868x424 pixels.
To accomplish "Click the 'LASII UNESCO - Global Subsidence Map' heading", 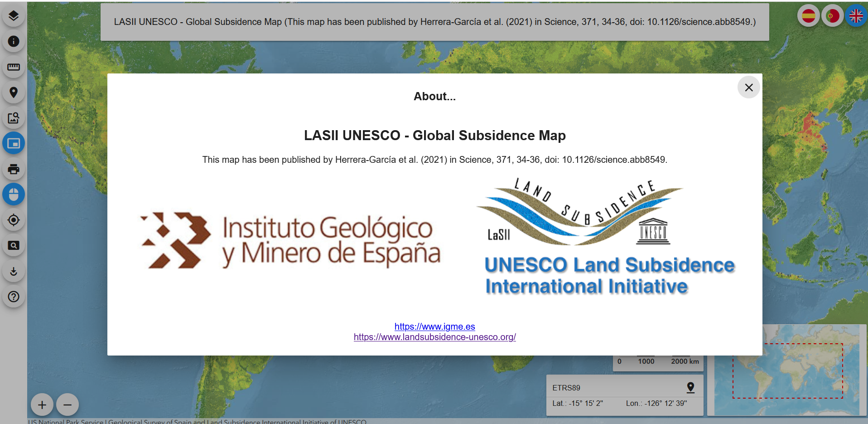I will [x=434, y=136].
